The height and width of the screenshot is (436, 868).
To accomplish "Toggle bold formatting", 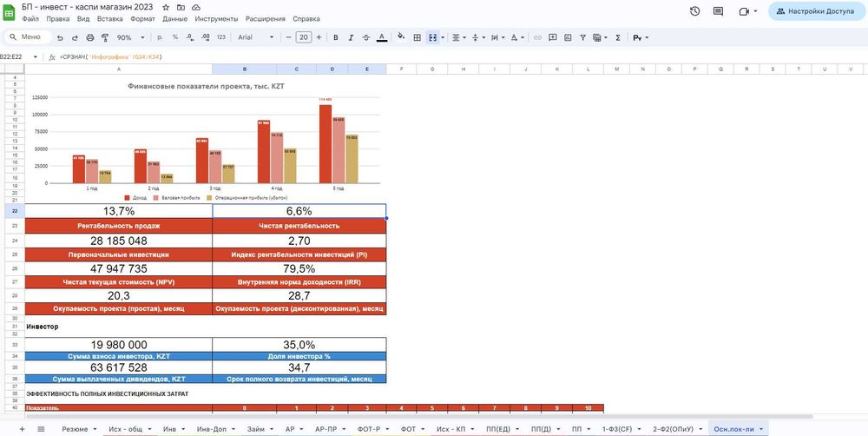I will pyautogui.click(x=335, y=37).
